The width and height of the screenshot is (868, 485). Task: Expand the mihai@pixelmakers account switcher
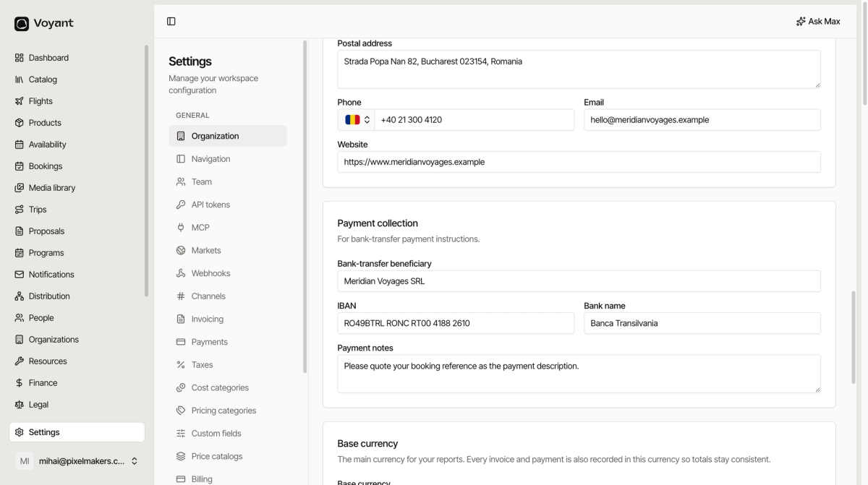pyautogui.click(x=77, y=461)
